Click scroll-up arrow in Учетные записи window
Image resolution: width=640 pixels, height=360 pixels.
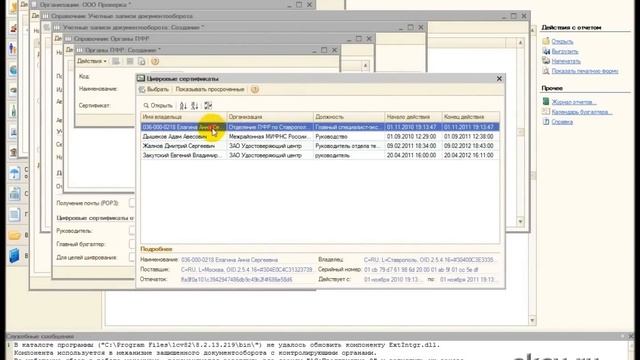[520, 43]
